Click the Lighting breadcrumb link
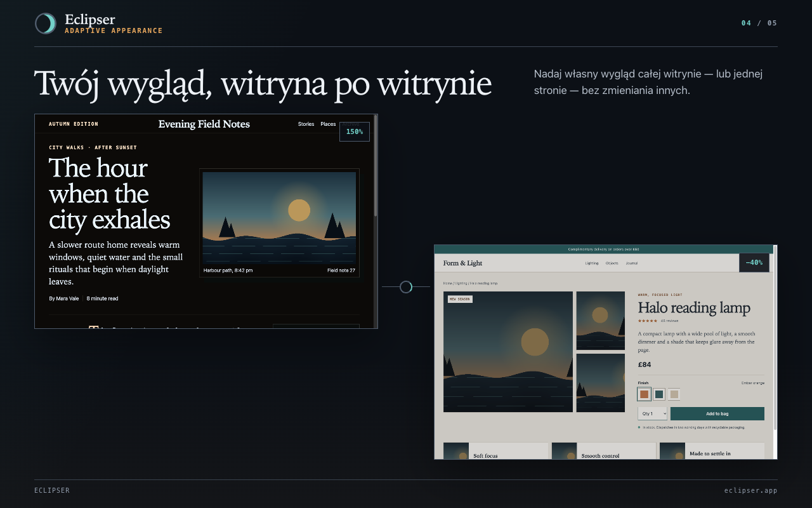The width and height of the screenshot is (812, 508). tap(460, 283)
